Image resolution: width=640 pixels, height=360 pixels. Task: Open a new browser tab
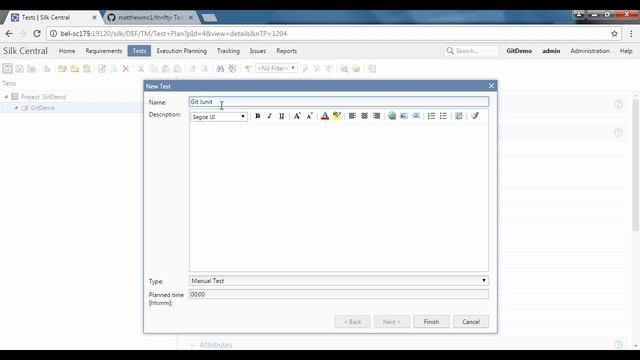tap(209, 18)
